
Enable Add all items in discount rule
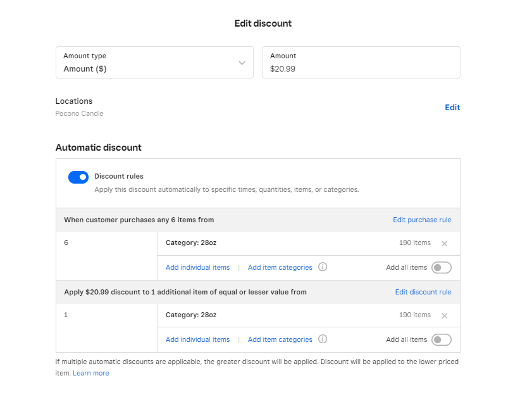pos(441,340)
